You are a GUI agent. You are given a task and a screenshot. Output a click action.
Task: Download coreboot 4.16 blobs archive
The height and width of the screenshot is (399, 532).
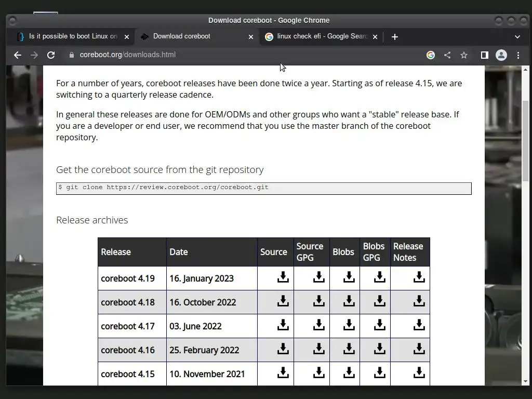(349, 349)
